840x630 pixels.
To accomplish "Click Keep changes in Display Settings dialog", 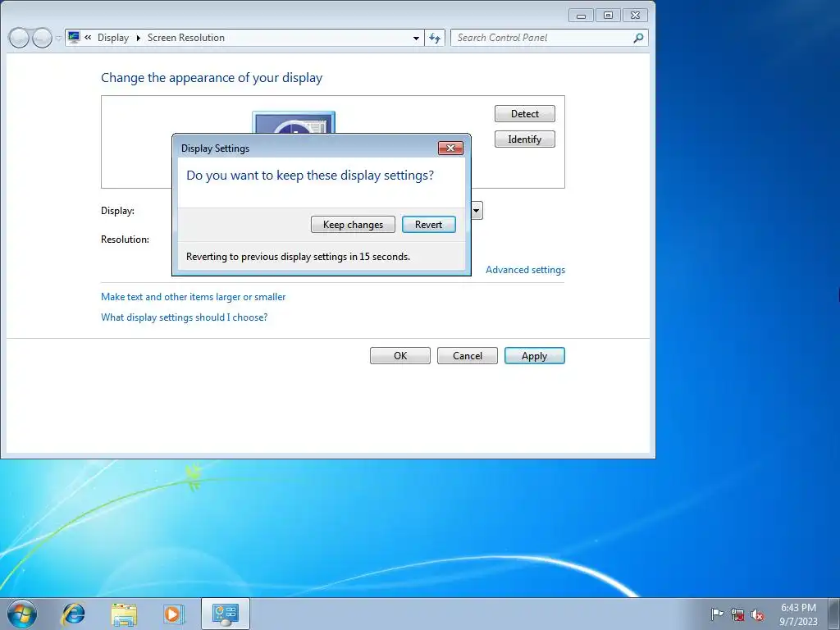I will pyautogui.click(x=353, y=225).
